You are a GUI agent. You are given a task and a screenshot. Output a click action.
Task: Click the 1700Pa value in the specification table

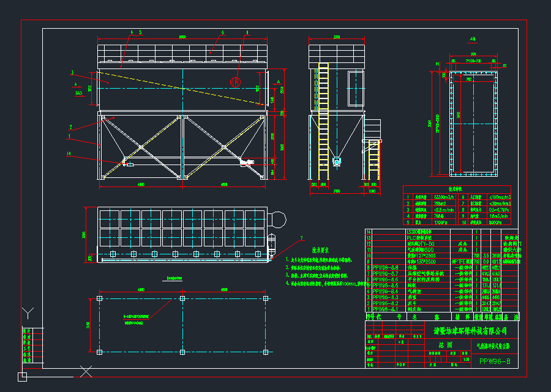click(x=441, y=223)
